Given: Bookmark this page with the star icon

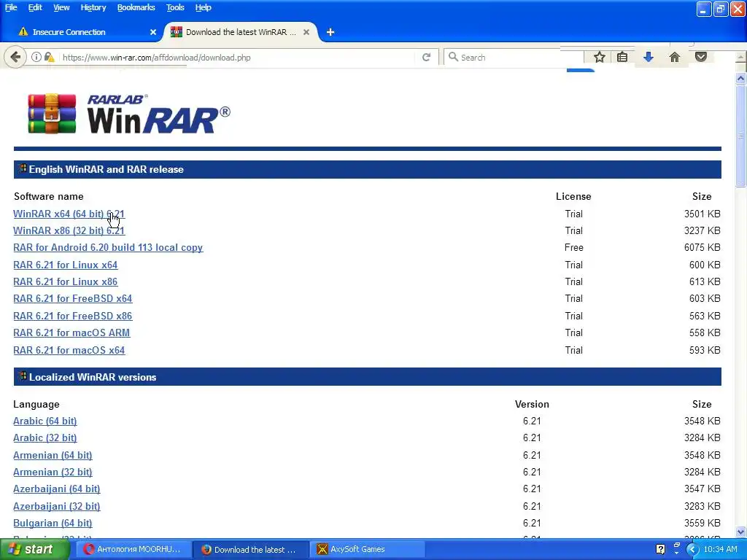Looking at the screenshot, I should coord(600,57).
